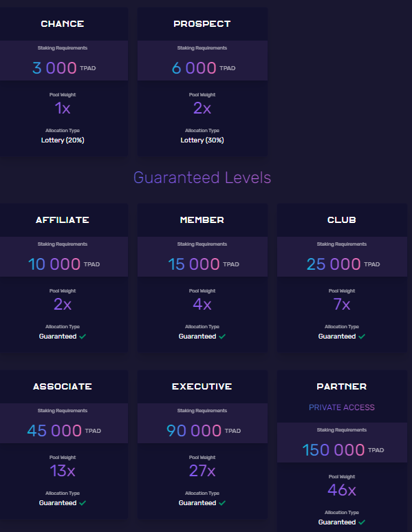Image resolution: width=412 pixels, height=532 pixels.
Task: Select the 90 000 TPAD Executive requirement
Action: coord(204,431)
